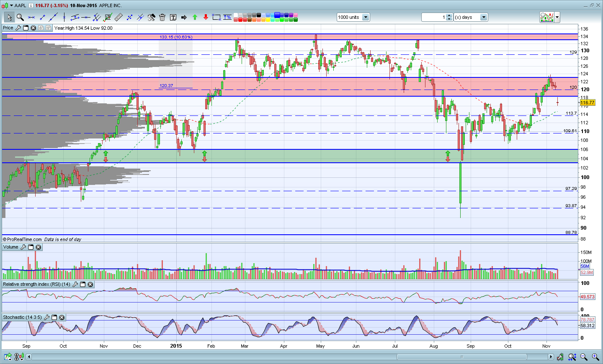This screenshot has width=603, height=364.
Task: Pick the extended trend line tool
Action: pyautogui.click(x=53, y=17)
